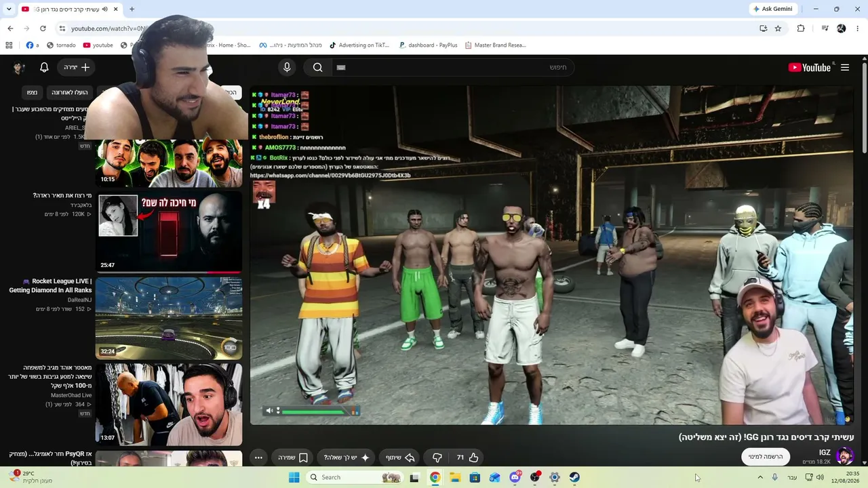The image size is (868, 488).
Task: Open Chrome media controls icon
Action: point(825,28)
